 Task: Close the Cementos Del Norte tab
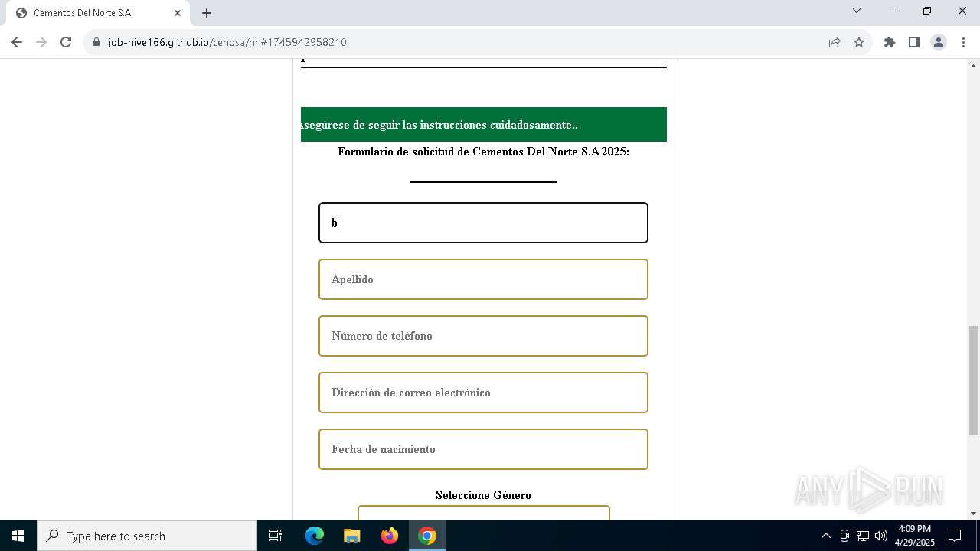coord(178,13)
